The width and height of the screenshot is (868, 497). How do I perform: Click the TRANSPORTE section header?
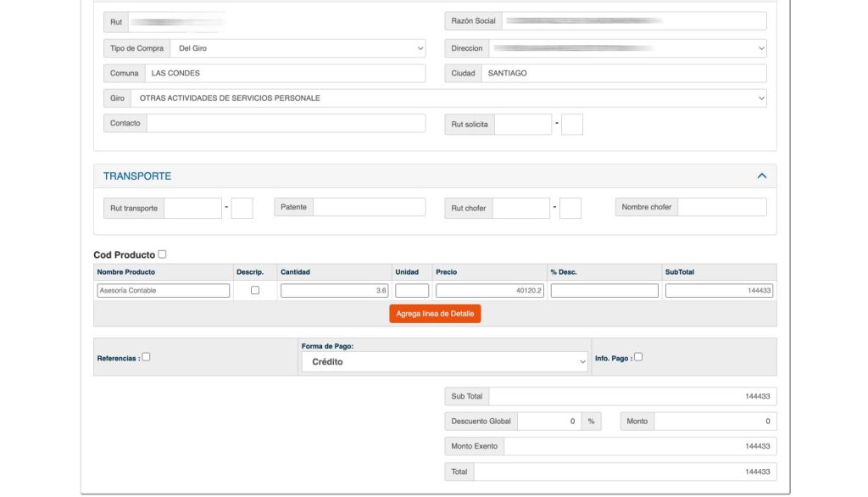(x=137, y=176)
